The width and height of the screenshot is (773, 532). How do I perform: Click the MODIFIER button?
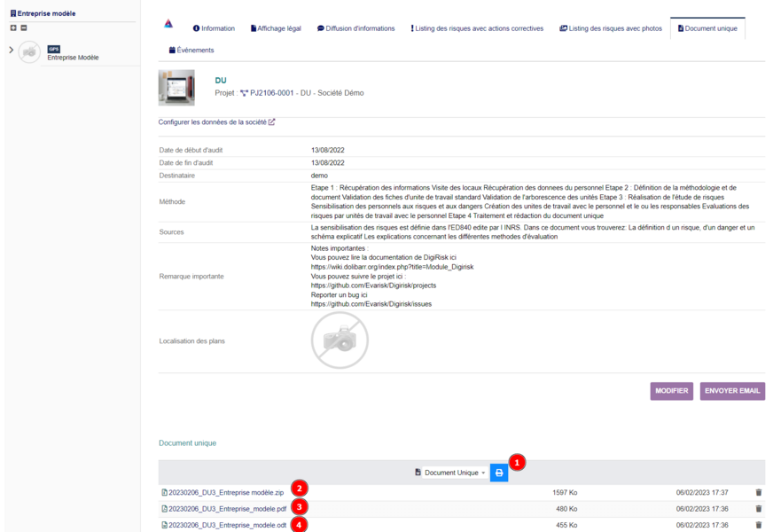coord(671,391)
